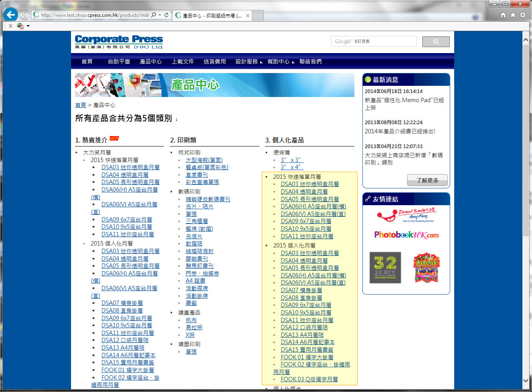
Task: Expand the 設計服務 menu arrow
Action: [261, 62]
